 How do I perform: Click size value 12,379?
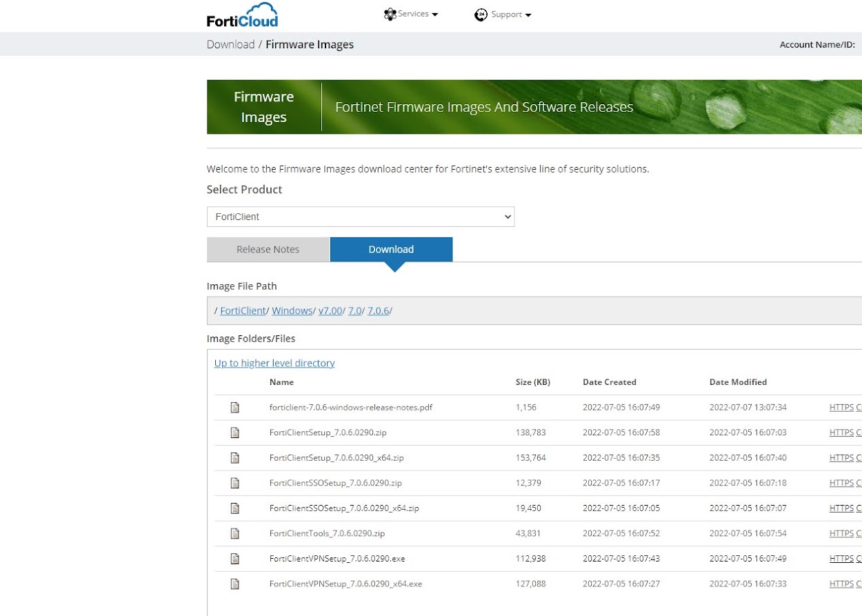click(528, 483)
